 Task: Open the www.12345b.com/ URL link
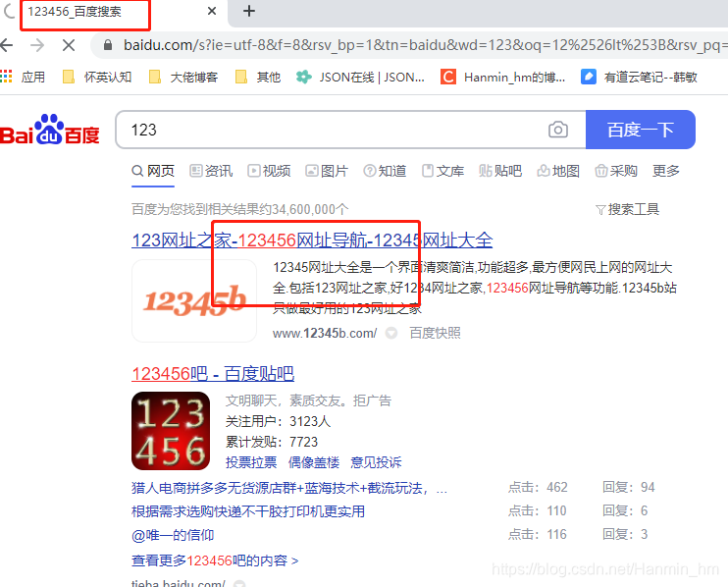pos(325,333)
